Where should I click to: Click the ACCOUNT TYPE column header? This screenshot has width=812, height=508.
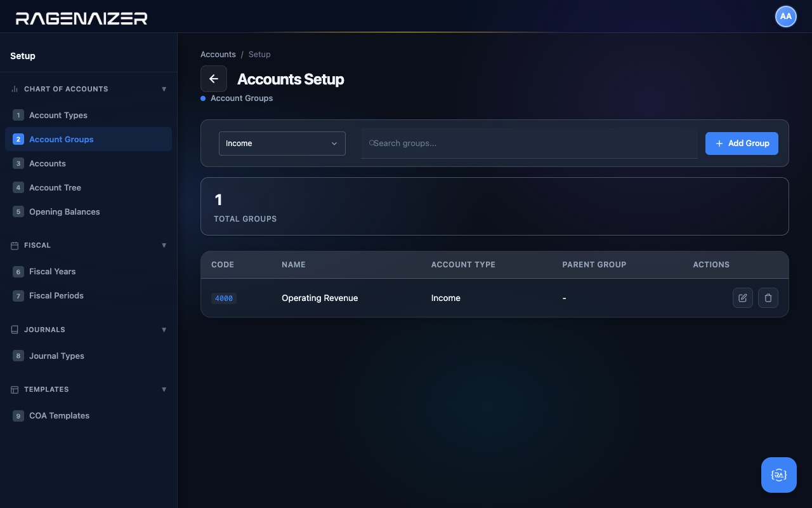click(x=463, y=265)
